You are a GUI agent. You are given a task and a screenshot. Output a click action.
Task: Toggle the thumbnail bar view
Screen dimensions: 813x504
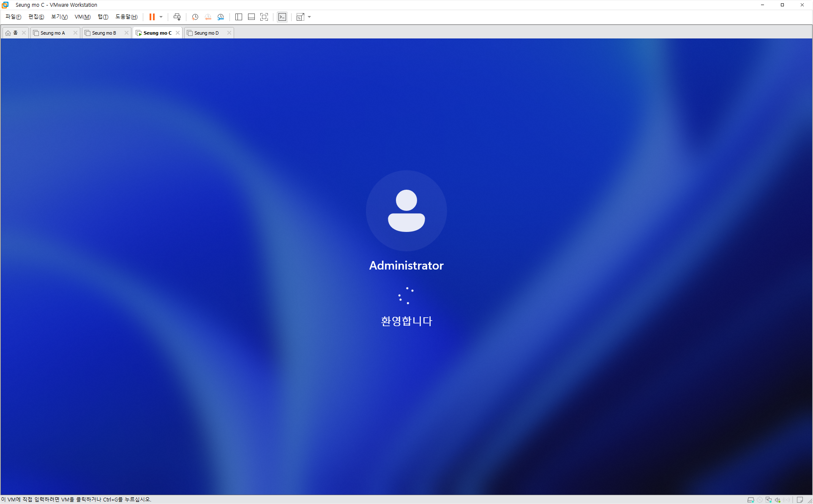click(251, 17)
